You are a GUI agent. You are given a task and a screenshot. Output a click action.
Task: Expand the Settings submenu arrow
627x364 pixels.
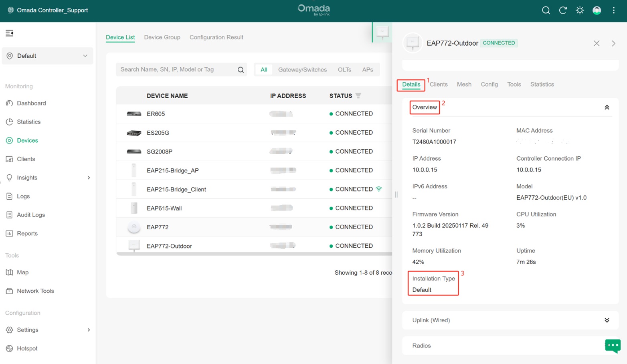coord(89,330)
